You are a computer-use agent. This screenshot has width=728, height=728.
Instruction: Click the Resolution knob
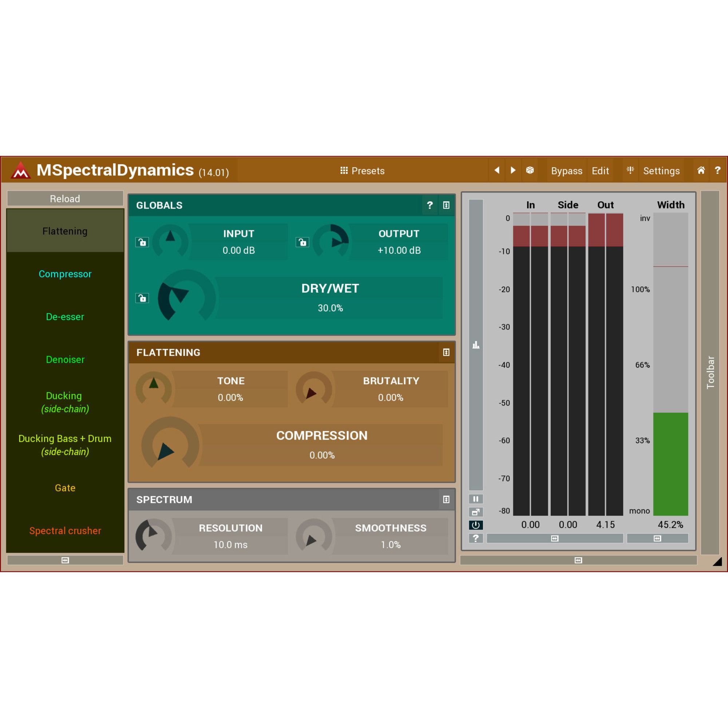tap(154, 536)
